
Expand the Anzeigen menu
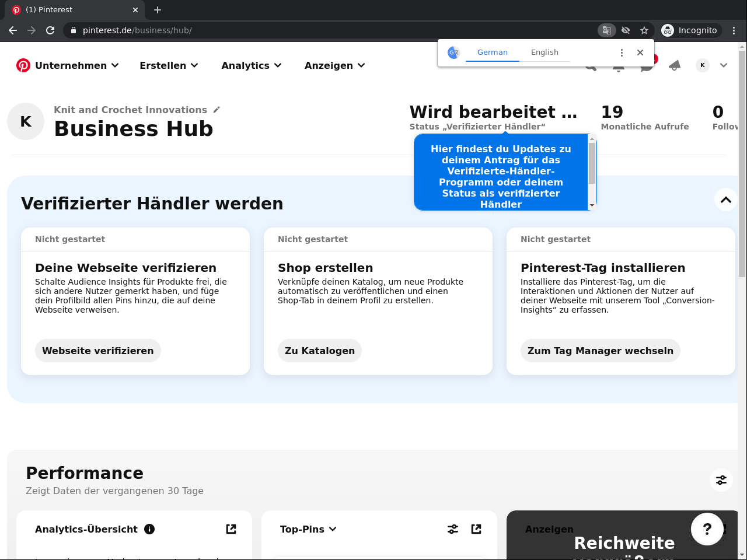click(335, 65)
